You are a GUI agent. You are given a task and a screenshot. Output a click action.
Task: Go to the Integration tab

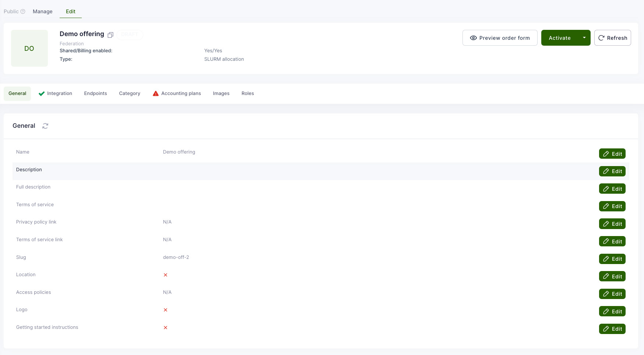coord(56,94)
